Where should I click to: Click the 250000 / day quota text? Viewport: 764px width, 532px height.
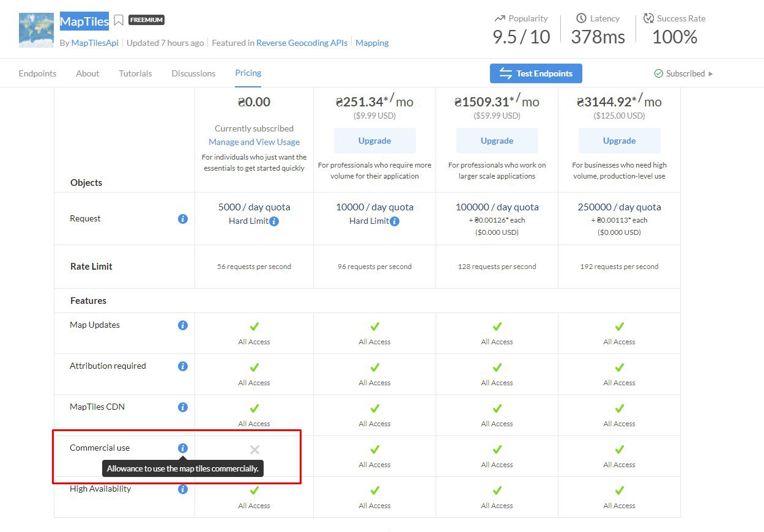pyautogui.click(x=620, y=207)
